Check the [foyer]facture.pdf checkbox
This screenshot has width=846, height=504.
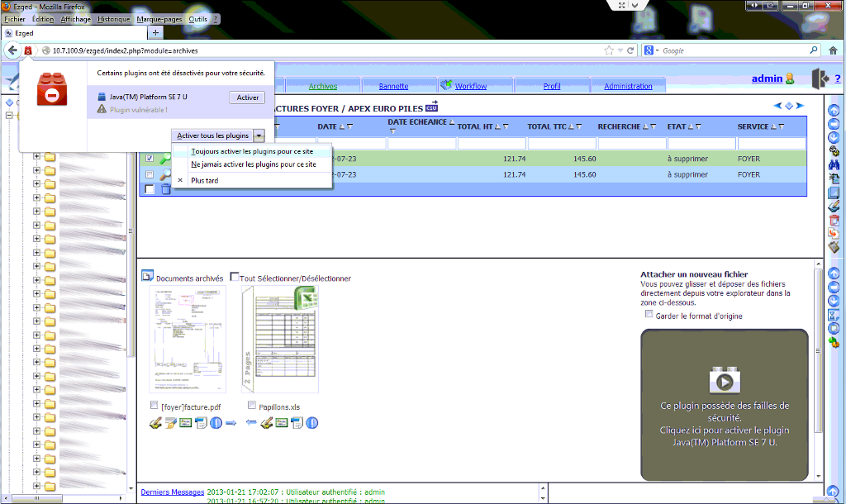(x=154, y=406)
